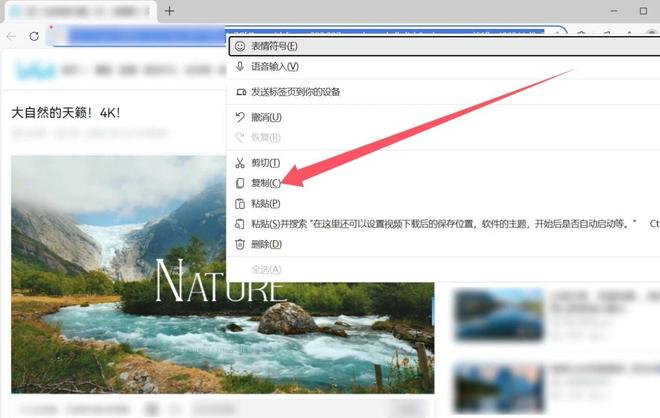The height and width of the screenshot is (418, 660).
Task: Click the video title 大自然的天籁！4K！
Action: pyautogui.click(x=66, y=113)
